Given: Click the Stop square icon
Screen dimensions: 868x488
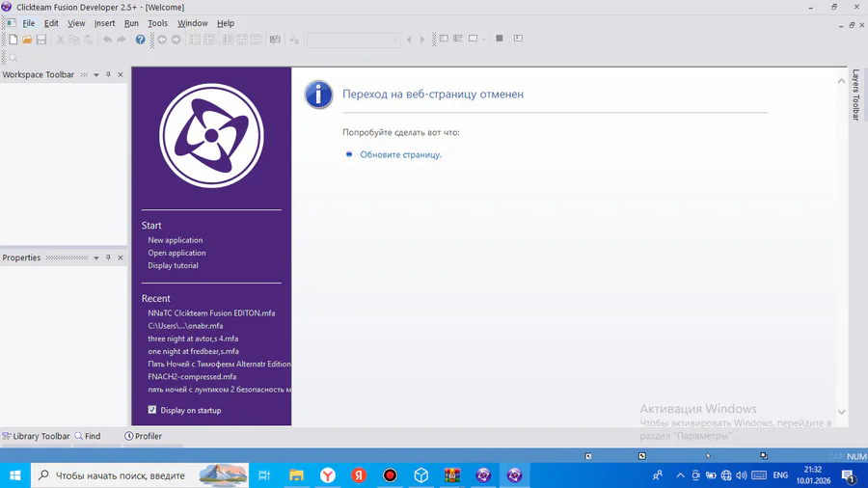Looking at the screenshot, I should [x=500, y=39].
